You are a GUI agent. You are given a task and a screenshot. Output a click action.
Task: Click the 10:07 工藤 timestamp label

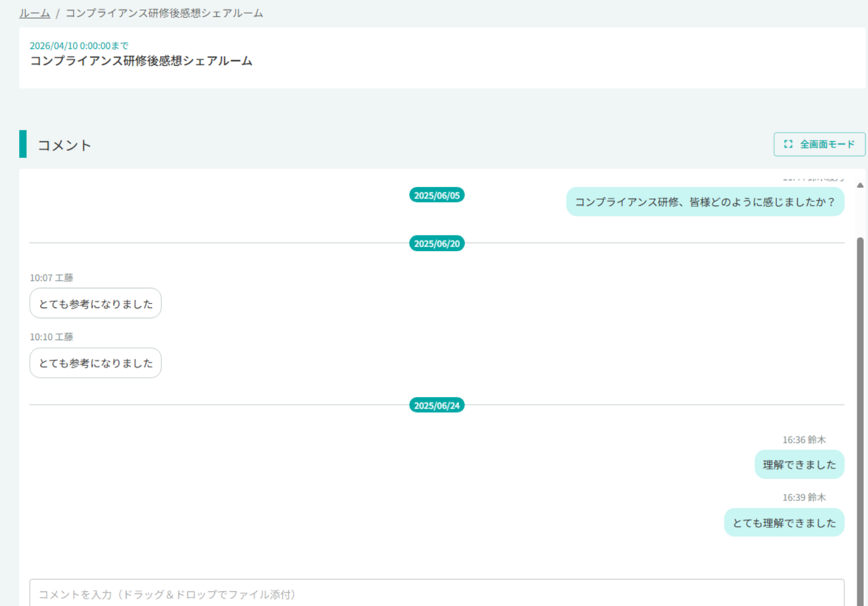tap(51, 278)
